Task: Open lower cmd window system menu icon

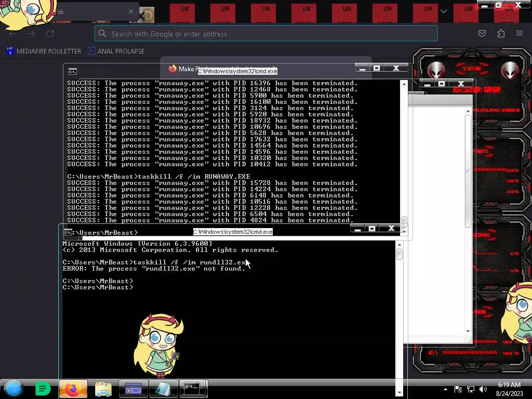Action: (x=68, y=232)
